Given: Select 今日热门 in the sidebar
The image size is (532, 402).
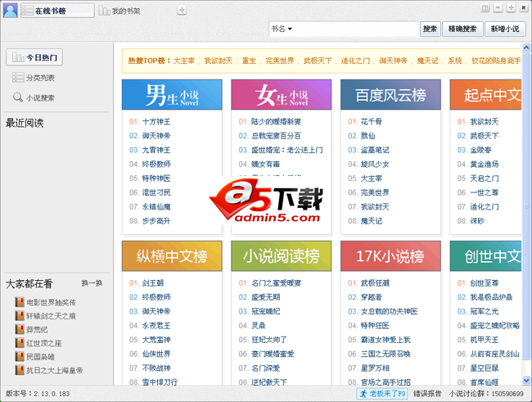Looking at the screenshot, I should click(x=34, y=58).
